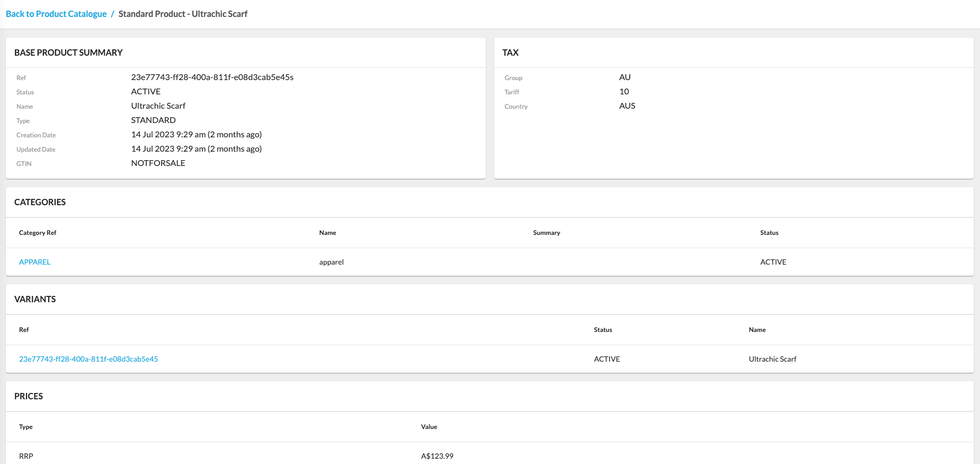Click the Summary column header in Categories
This screenshot has height=464, width=980.
pos(546,233)
